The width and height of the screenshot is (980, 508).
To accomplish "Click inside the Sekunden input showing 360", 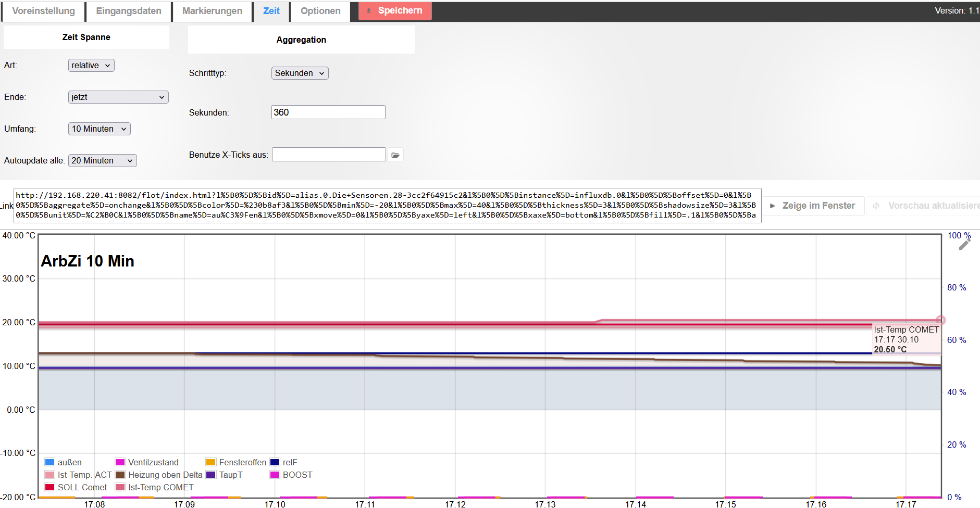I will pos(328,112).
